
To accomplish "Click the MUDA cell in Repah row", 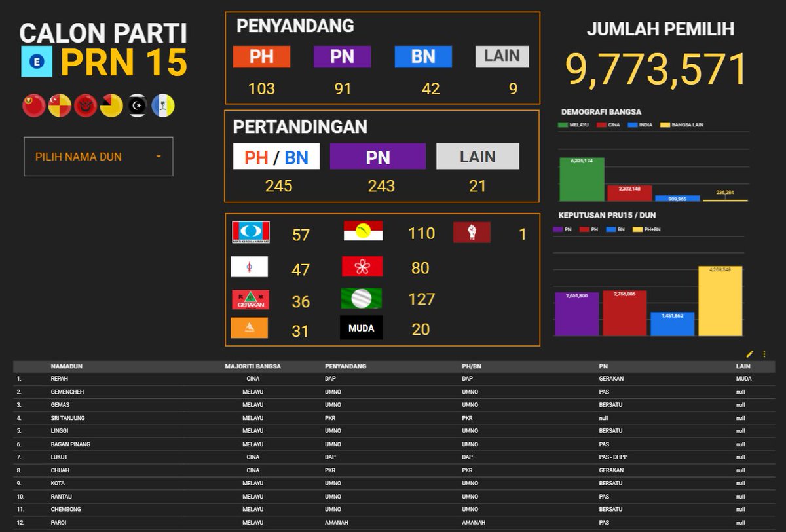I will 743,379.
